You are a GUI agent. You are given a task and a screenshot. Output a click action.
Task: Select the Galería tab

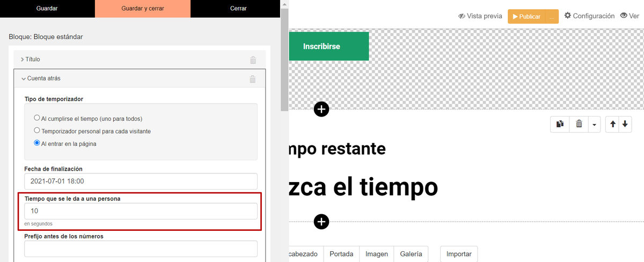(411, 254)
